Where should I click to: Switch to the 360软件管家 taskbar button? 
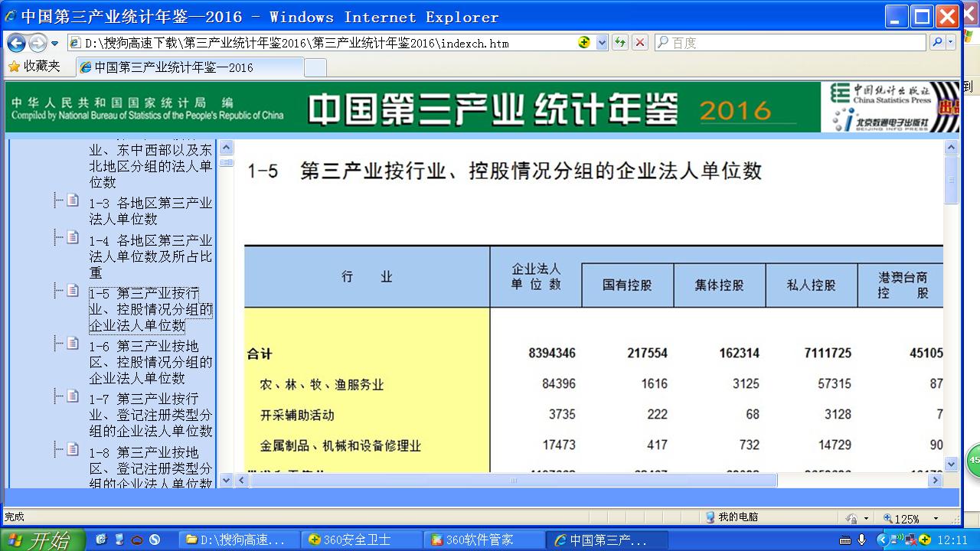484,540
